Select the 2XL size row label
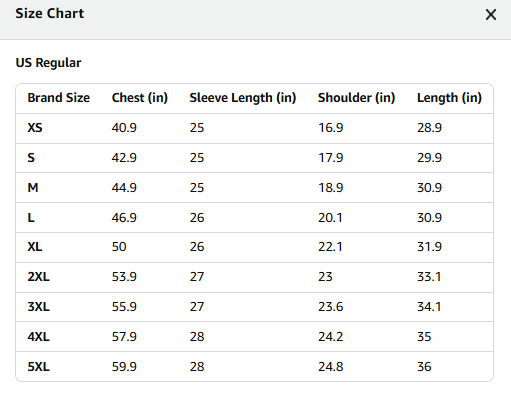 (x=38, y=277)
